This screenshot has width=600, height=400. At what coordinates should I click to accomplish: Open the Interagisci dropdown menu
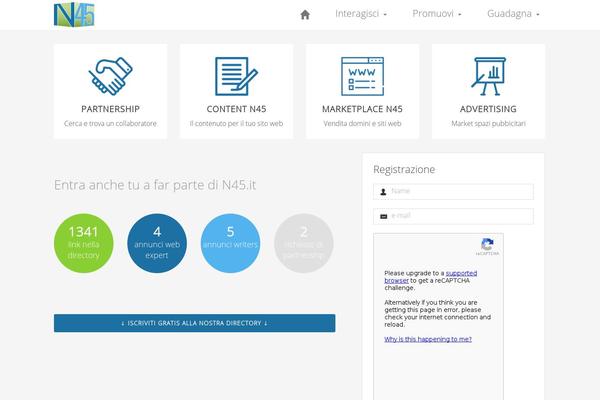(361, 14)
